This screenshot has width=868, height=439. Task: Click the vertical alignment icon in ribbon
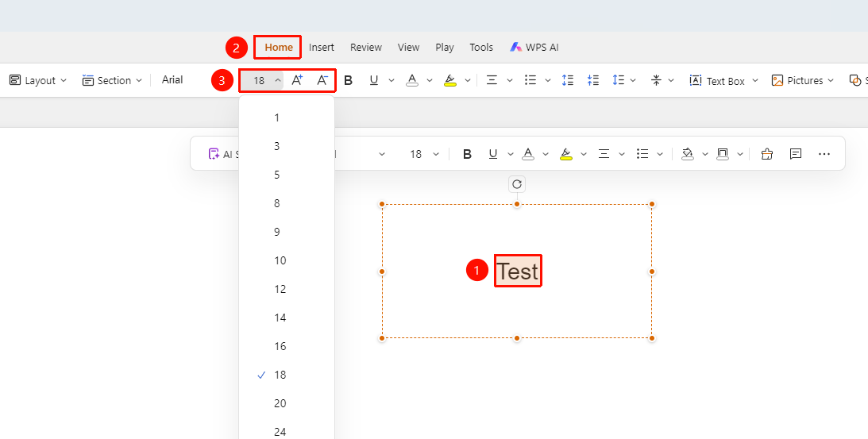[657, 80]
